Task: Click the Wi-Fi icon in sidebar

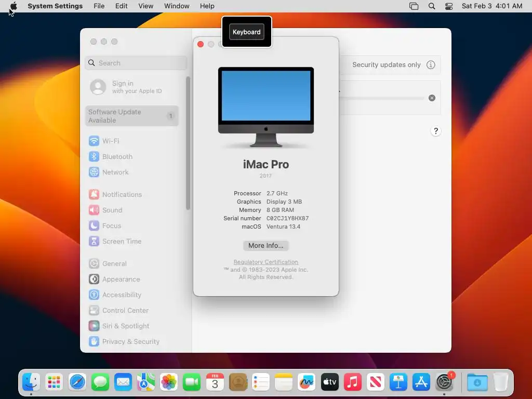Action: tap(94, 141)
